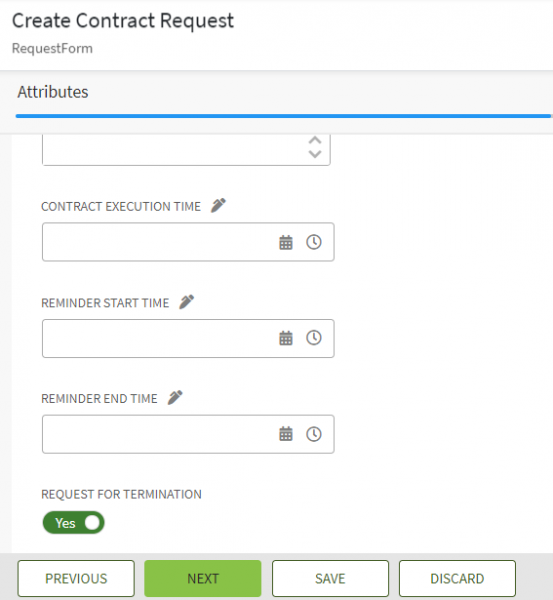This screenshot has width=553, height=600.
Task: Click the pencil icon beside Contract Execution Time
Action: coord(218,205)
